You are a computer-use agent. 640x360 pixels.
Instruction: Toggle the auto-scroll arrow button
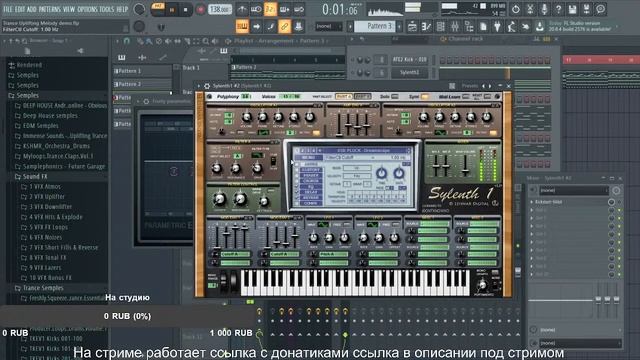coord(256,27)
